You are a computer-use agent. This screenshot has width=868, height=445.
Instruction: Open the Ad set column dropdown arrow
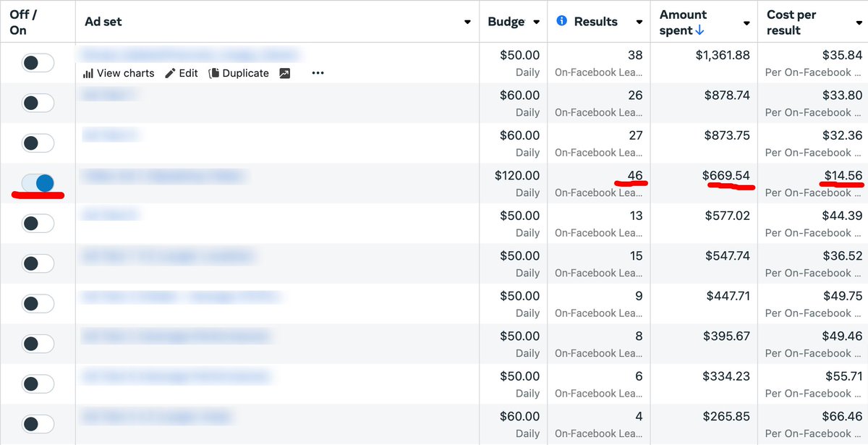467,22
